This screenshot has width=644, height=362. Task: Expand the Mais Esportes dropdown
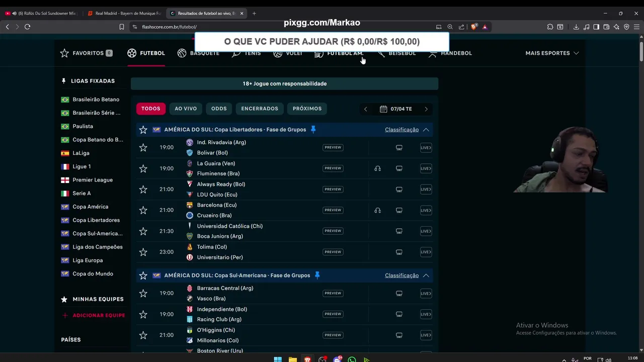[552, 53]
